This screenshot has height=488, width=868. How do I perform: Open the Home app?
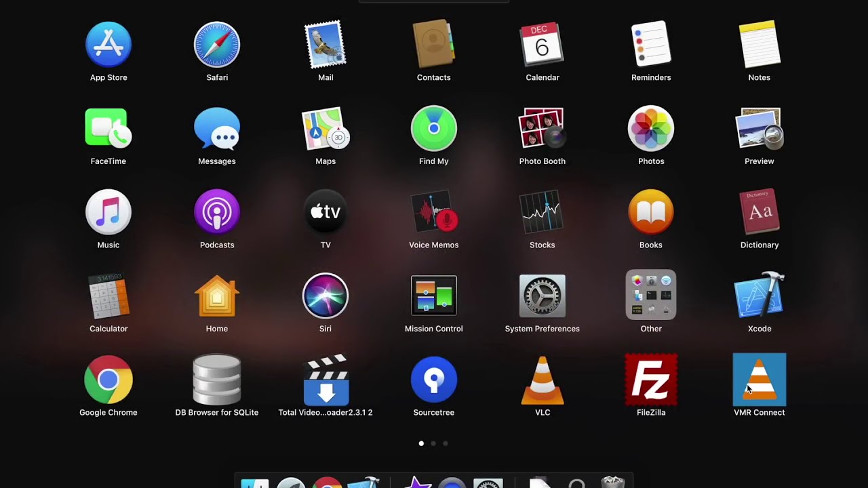pyautogui.click(x=217, y=296)
